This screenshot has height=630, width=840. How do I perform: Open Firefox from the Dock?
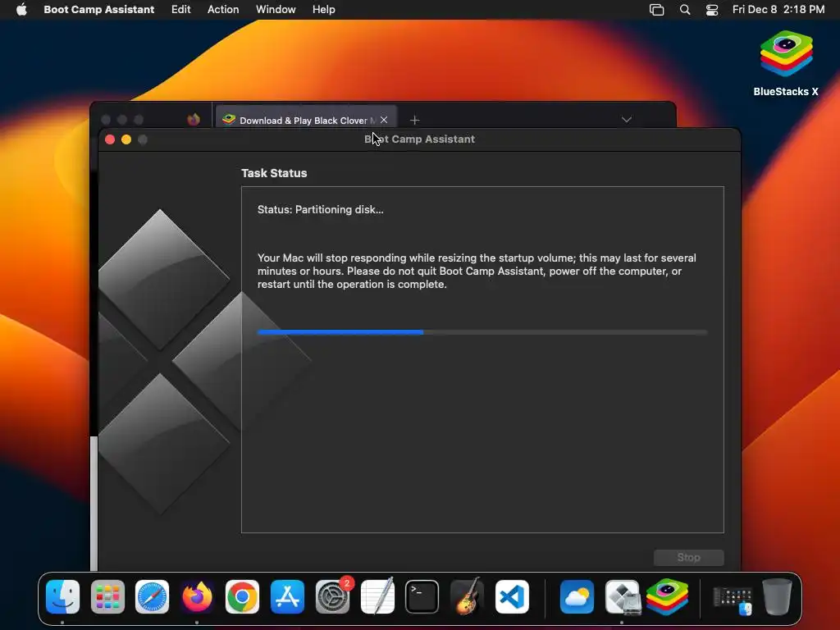[197, 597]
